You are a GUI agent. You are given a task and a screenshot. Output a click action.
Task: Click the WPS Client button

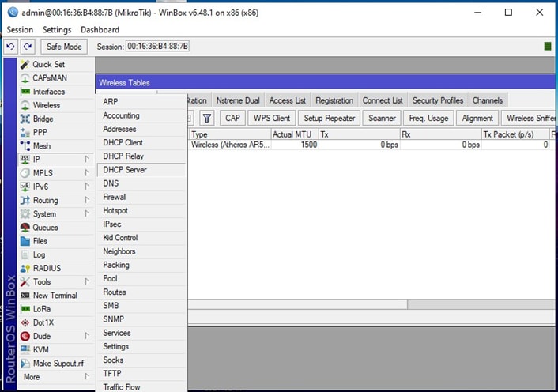[272, 118]
